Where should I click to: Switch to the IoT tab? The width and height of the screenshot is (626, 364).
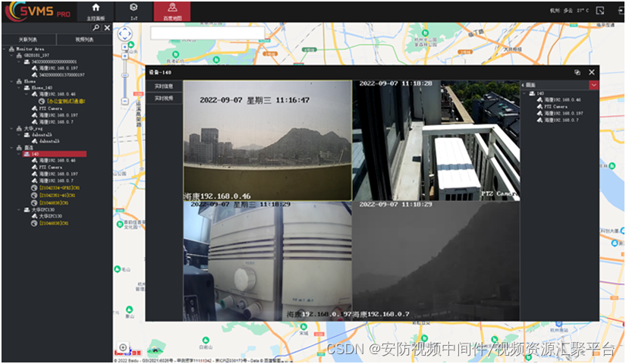coord(134,11)
